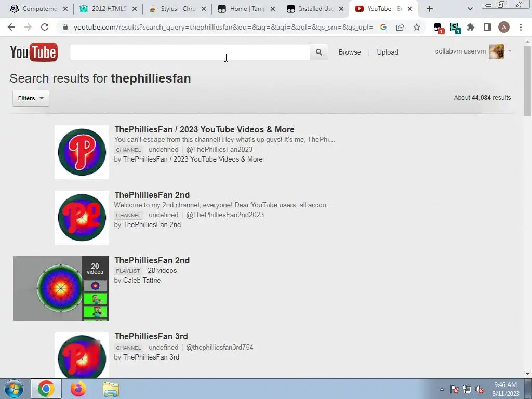This screenshot has width=532, height=399.
Task: Click the About 44,084 results text
Action: [482, 97]
